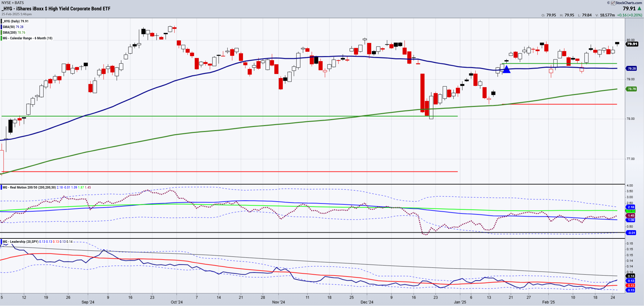Click the black _HYG legend color bar

pos(1,21)
